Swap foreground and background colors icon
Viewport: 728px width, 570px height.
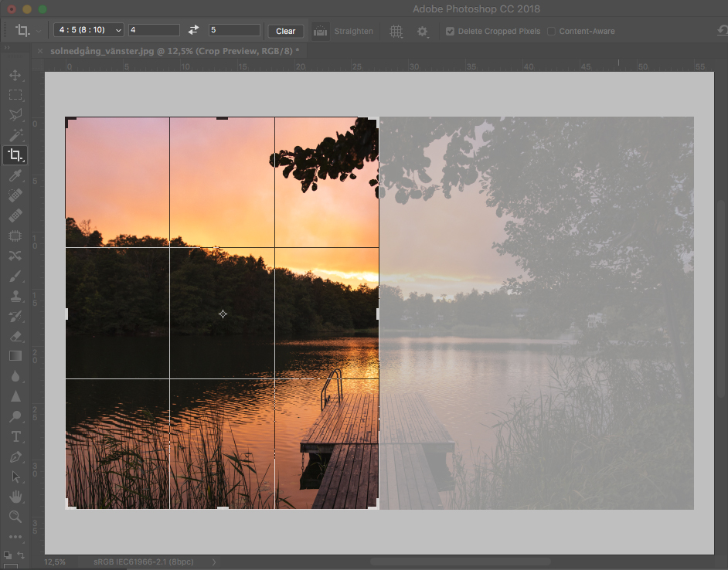(x=21, y=555)
